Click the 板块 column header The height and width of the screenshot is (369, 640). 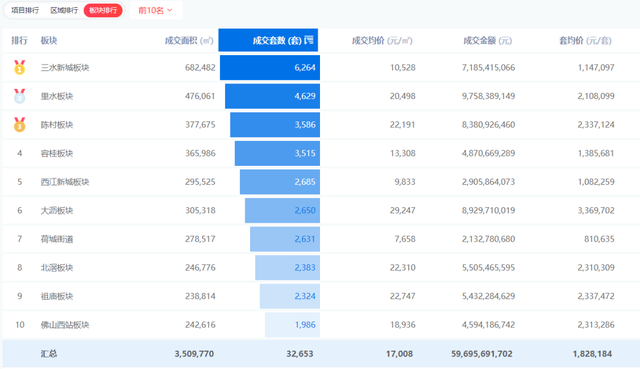tap(49, 40)
